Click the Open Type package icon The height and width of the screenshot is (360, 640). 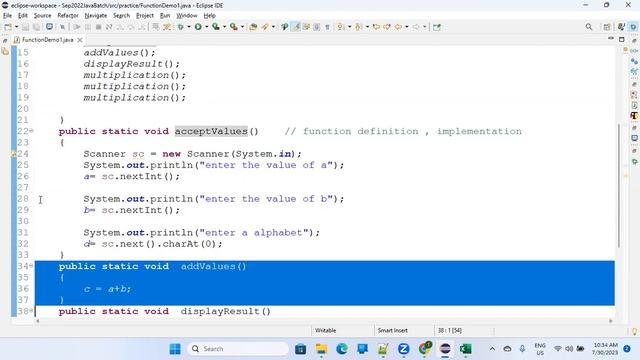[253, 27]
